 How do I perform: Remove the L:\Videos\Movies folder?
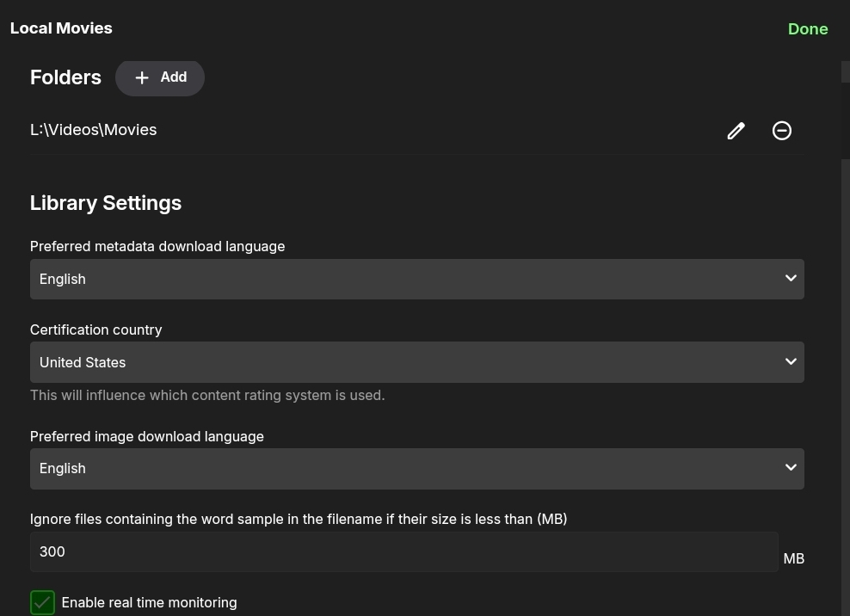pos(781,131)
